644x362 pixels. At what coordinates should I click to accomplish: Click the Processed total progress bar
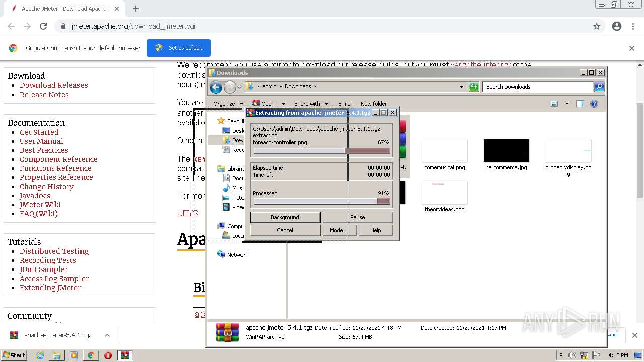[x=321, y=201]
